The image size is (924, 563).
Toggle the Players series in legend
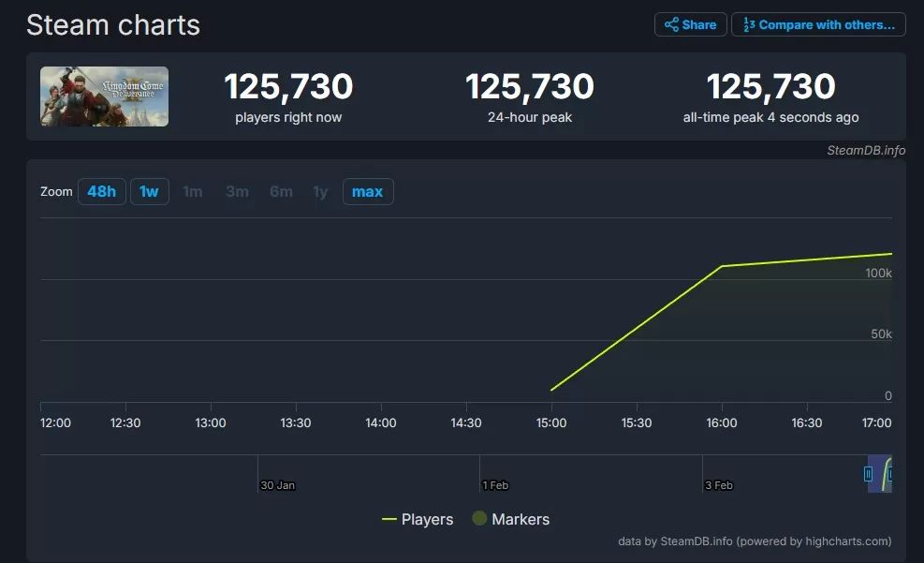418,519
